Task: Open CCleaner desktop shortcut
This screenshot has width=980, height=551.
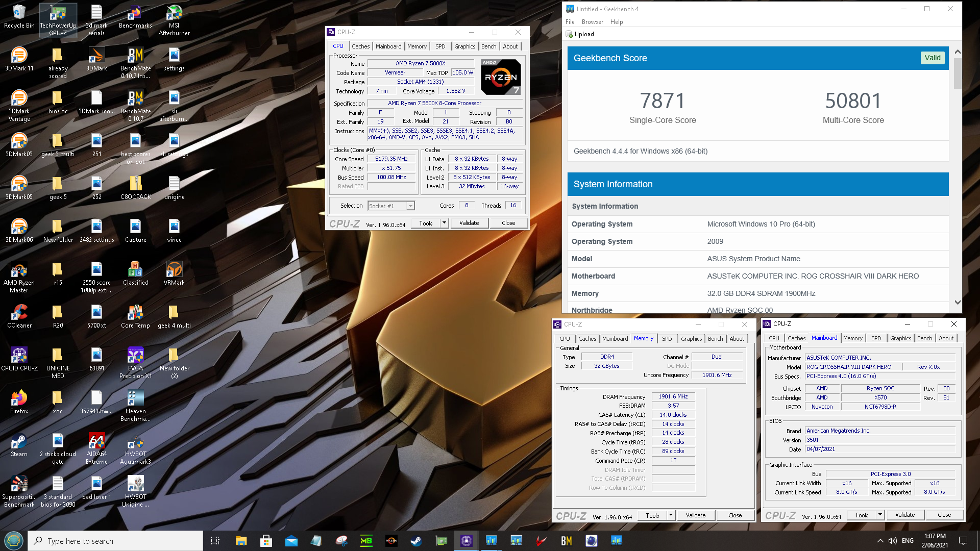Action: pos(19,316)
